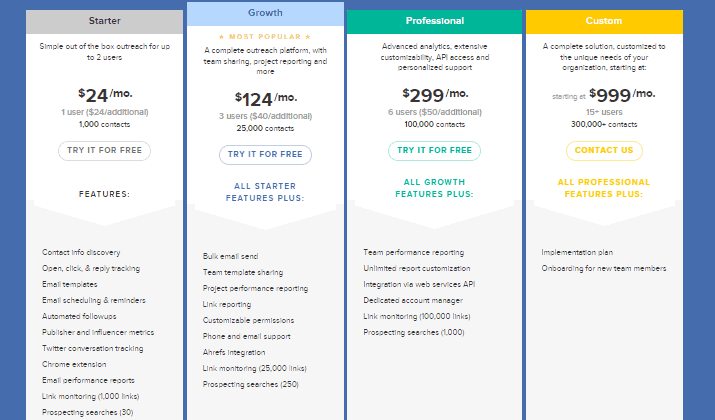Click Try It For Free under Growth plan
The height and width of the screenshot is (420, 715).
point(265,155)
